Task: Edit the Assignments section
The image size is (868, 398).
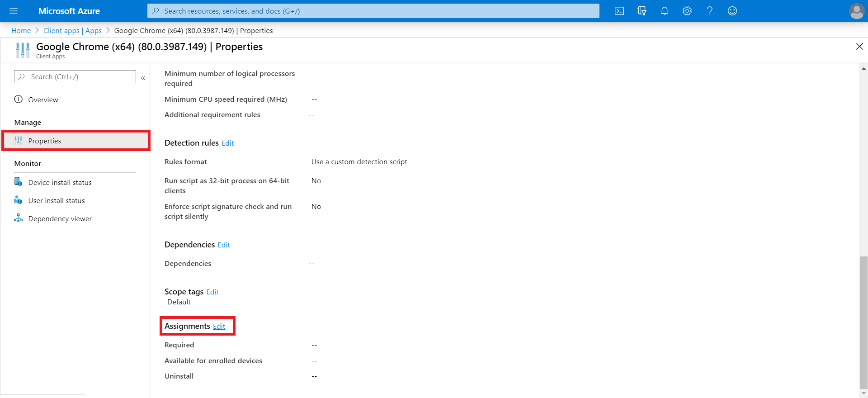Action: tap(219, 326)
